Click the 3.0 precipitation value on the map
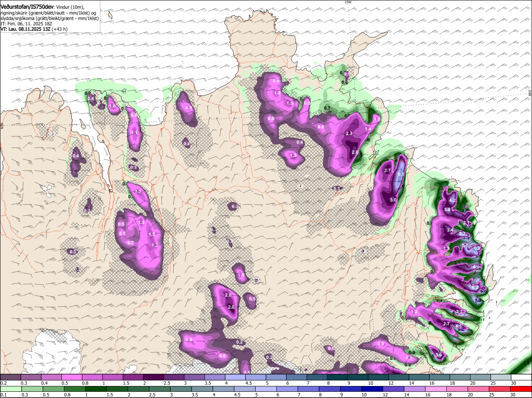Viewport: 532px width, 398px height. pos(393,200)
